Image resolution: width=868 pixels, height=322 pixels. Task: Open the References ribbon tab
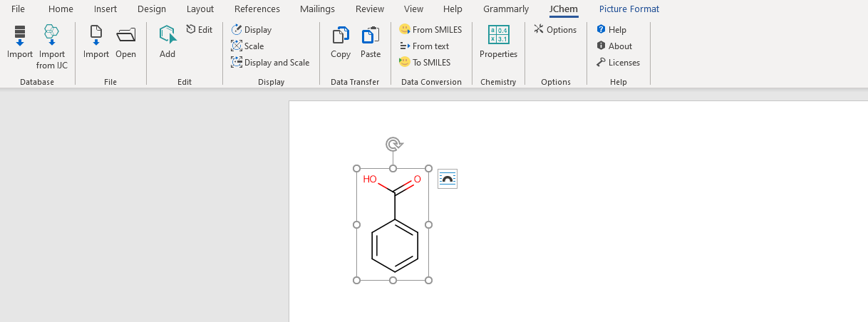257,9
